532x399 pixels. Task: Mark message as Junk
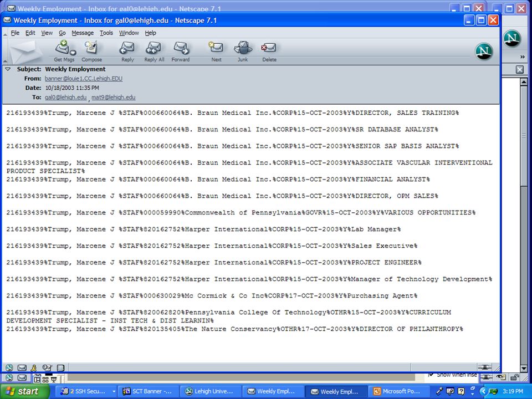[x=243, y=51]
